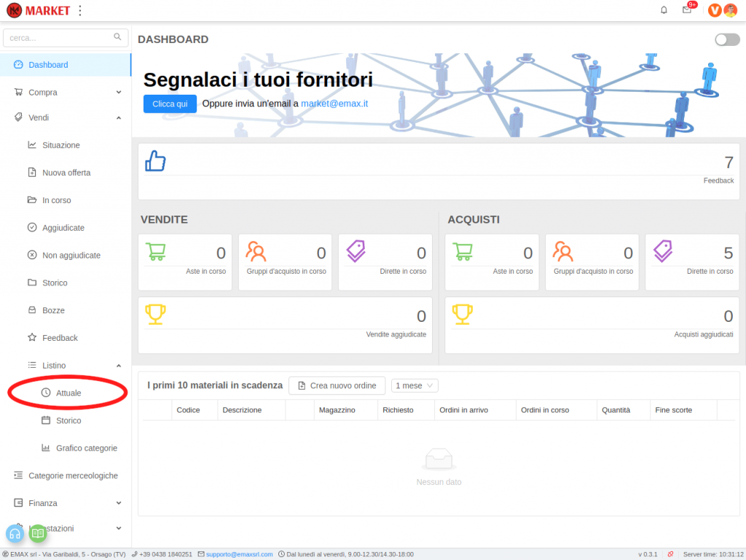Toggle the switch in Dashboard header

726,39
